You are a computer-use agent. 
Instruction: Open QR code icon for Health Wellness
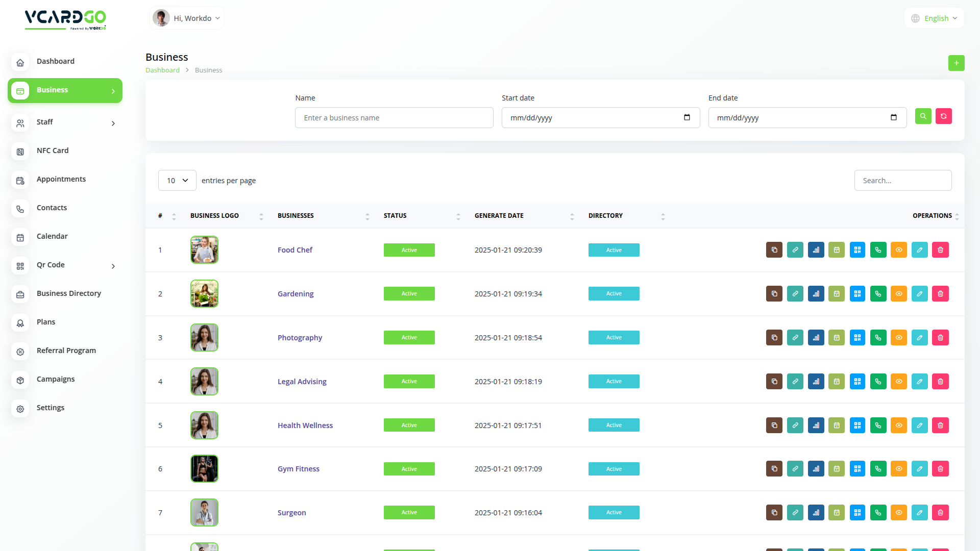point(857,425)
